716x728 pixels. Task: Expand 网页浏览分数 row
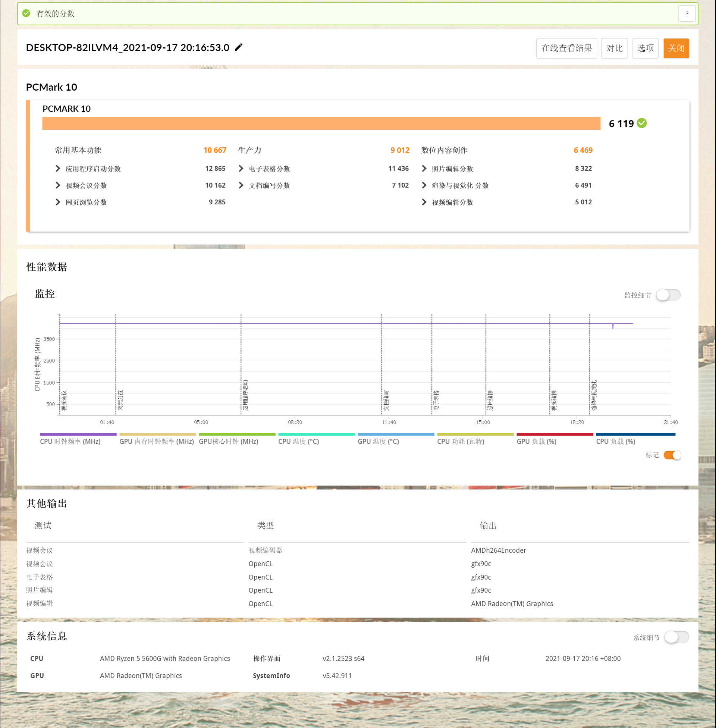tap(57, 202)
